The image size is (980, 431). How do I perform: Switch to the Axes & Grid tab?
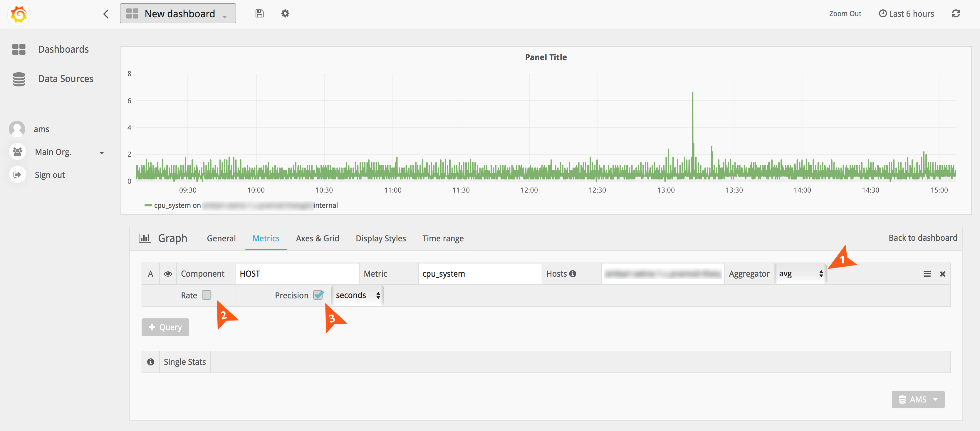coord(317,238)
